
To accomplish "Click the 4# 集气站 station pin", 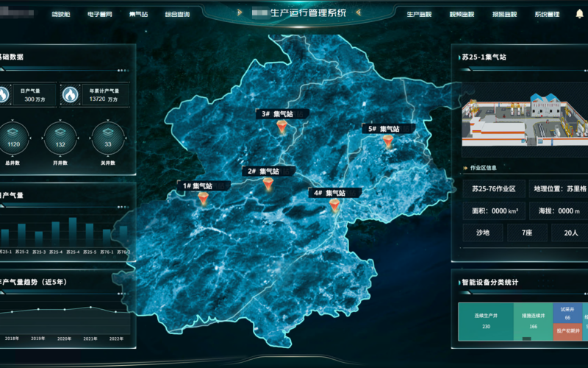I will pyautogui.click(x=334, y=205).
